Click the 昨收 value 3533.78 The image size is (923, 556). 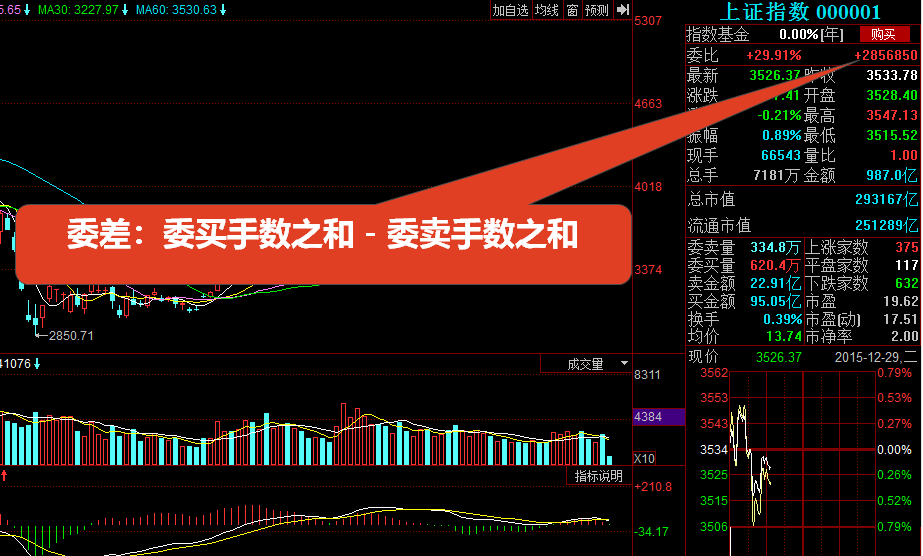tap(892, 75)
